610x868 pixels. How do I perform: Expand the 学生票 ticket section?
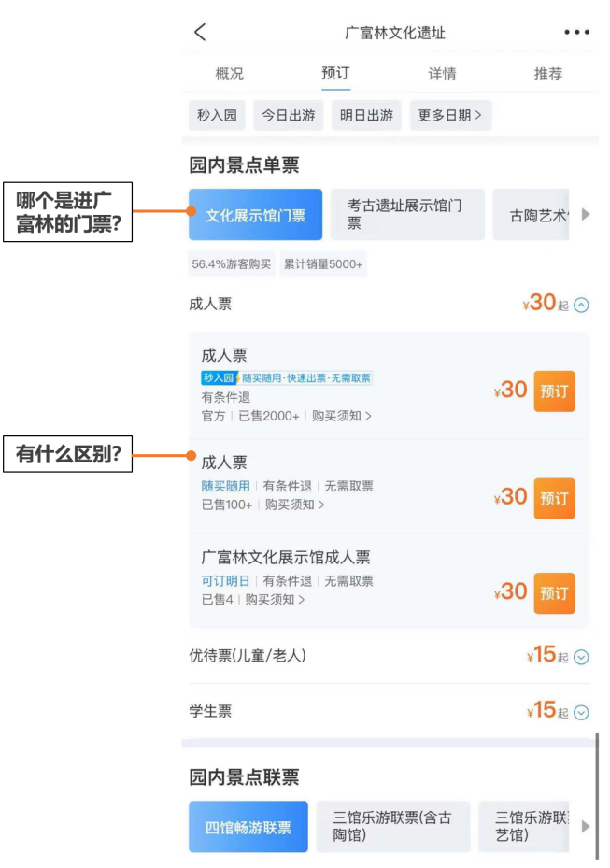pyautogui.click(x=580, y=712)
